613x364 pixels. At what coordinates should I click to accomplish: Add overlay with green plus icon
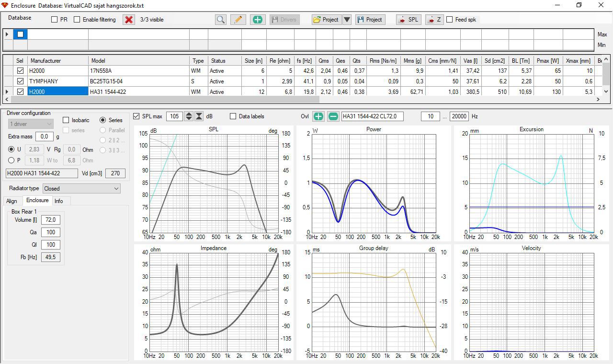click(318, 116)
